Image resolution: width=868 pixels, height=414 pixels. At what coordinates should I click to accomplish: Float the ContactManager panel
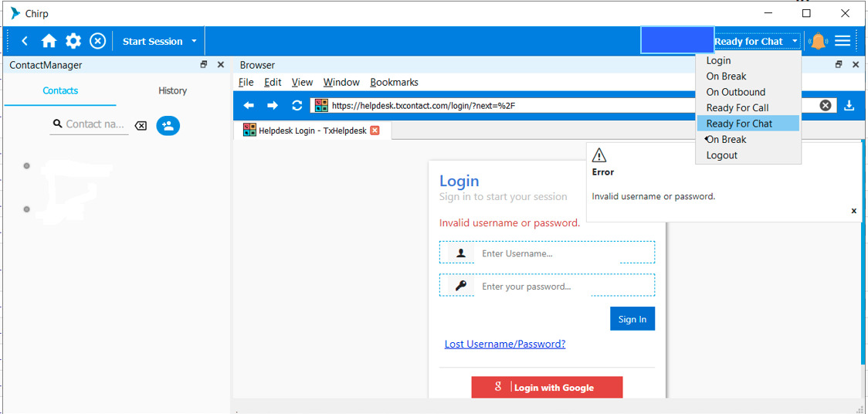tap(204, 65)
